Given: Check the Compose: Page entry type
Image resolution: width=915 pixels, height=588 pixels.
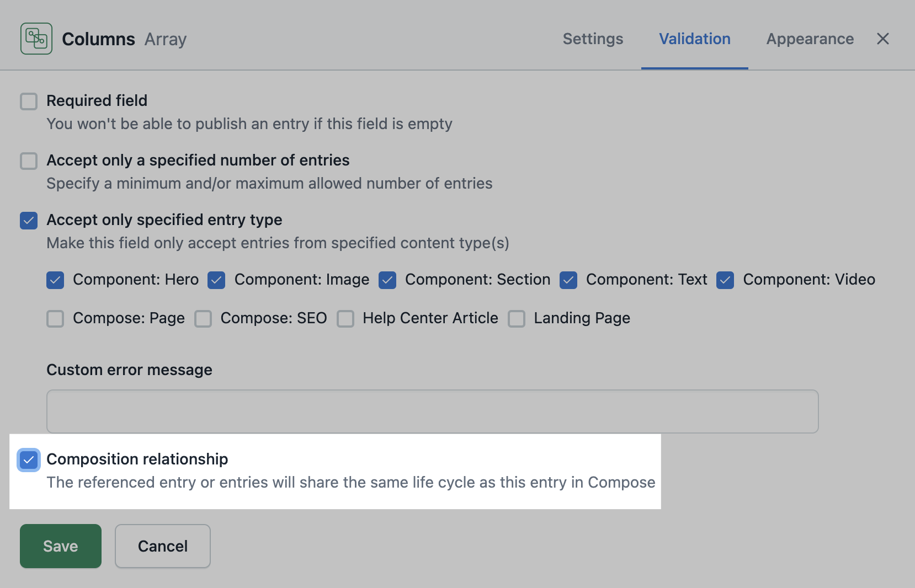Looking at the screenshot, I should coord(55,319).
